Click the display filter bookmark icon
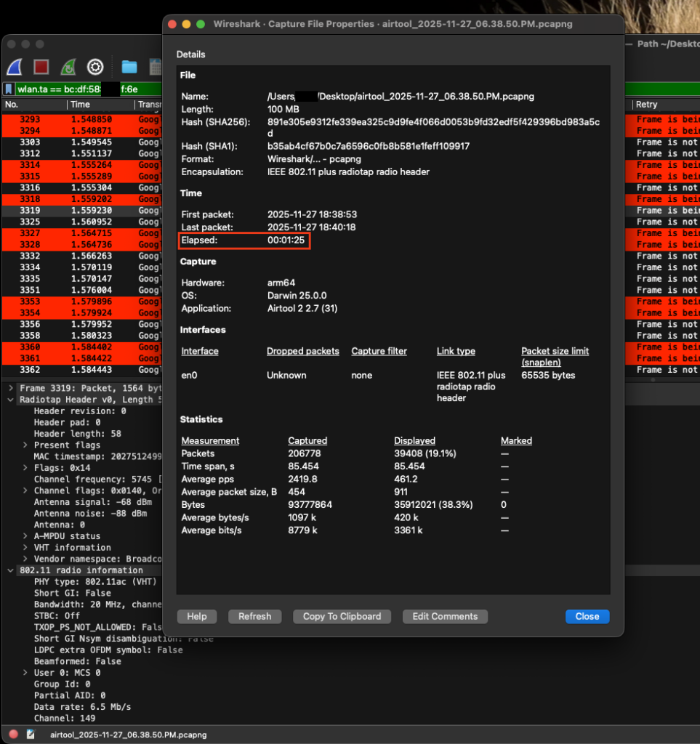 pyautogui.click(x=9, y=89)
